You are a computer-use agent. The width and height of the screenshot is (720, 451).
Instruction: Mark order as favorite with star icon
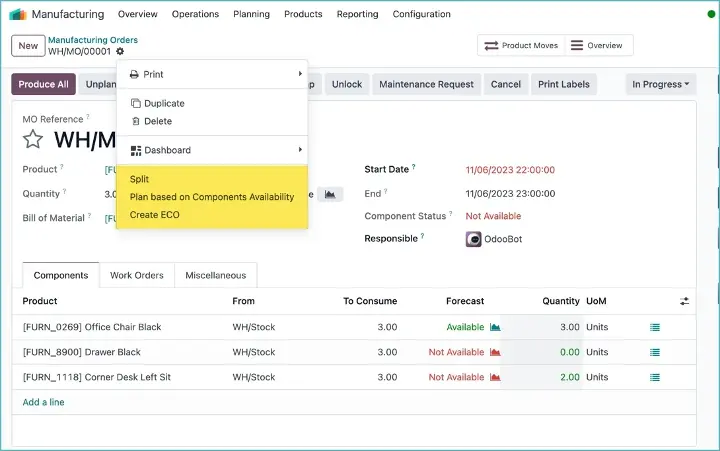[x=33, y=139]
